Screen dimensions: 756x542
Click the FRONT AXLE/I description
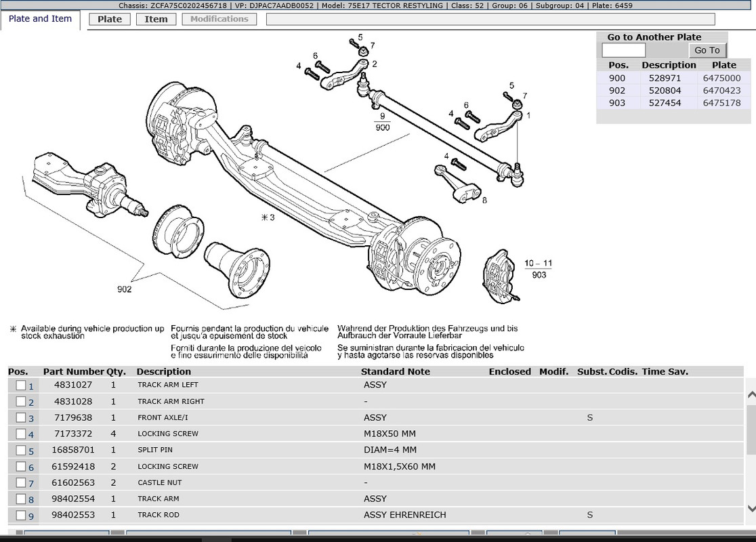163,417
